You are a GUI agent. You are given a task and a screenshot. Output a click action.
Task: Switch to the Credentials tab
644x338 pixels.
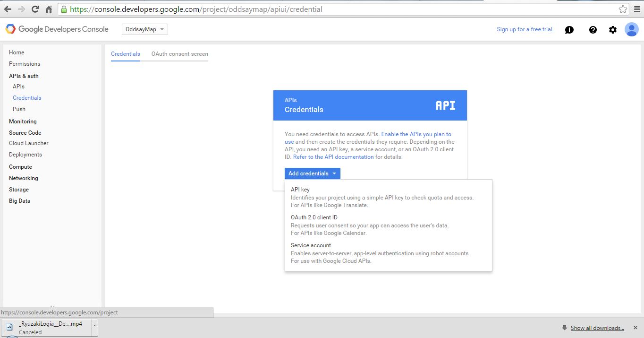(x=126, y=54)
